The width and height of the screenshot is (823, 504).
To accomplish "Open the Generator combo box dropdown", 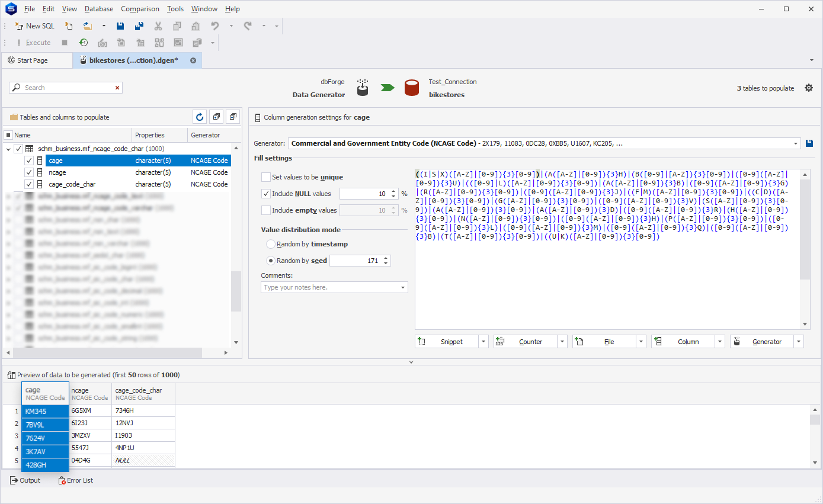I will tap(796, 143).
